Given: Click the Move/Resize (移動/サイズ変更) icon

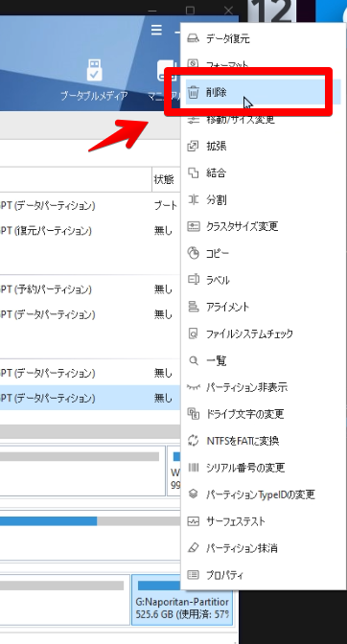Looking at the screenshot, I should [193, 119].
